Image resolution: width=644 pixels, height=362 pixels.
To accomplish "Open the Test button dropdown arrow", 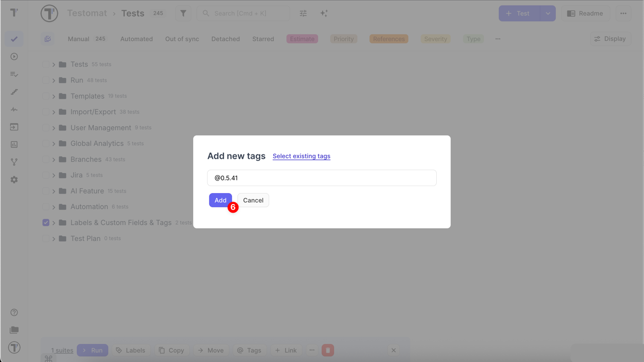I will 548,13.
